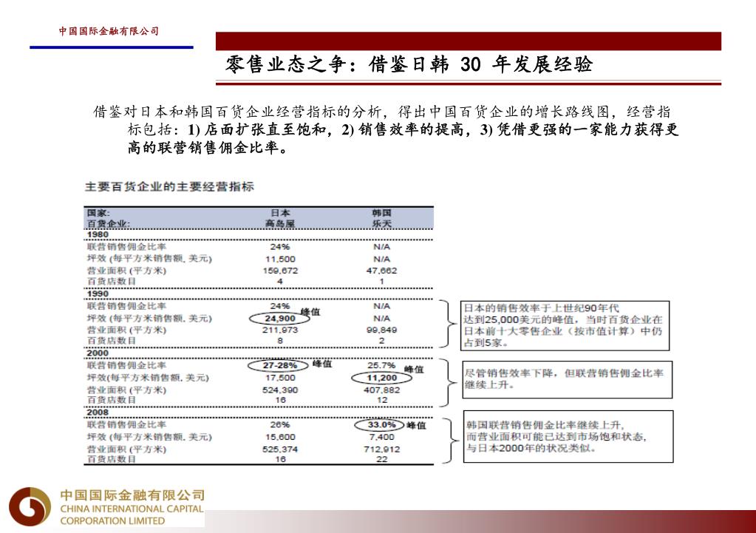Click the annotation box beginning 尽管销售效率下降

click(567, 380)
